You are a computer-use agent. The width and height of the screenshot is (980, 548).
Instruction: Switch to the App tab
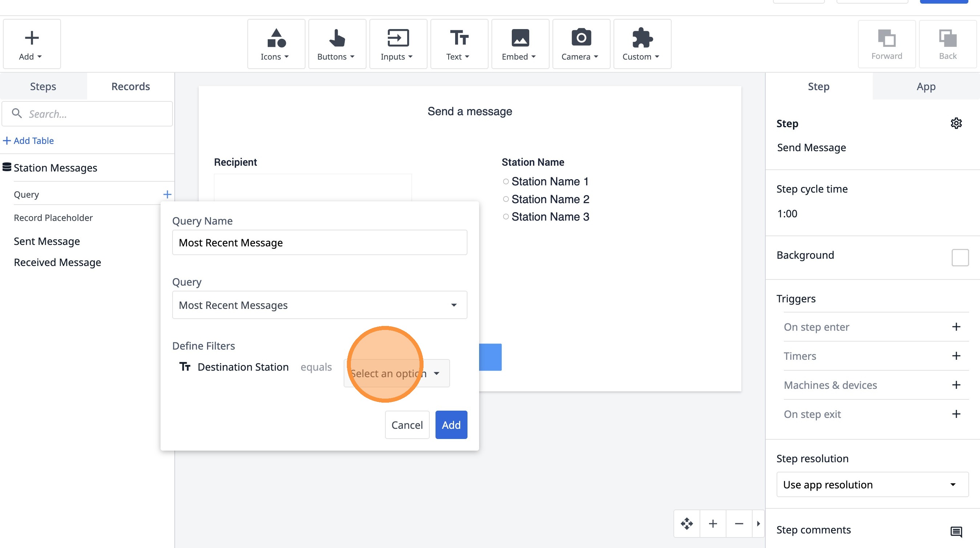[926, 86]
